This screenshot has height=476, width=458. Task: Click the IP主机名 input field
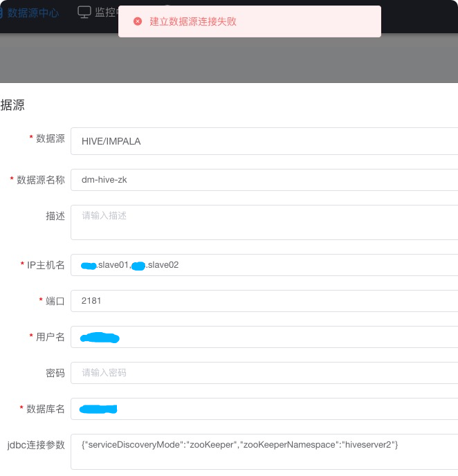point(264,265)
